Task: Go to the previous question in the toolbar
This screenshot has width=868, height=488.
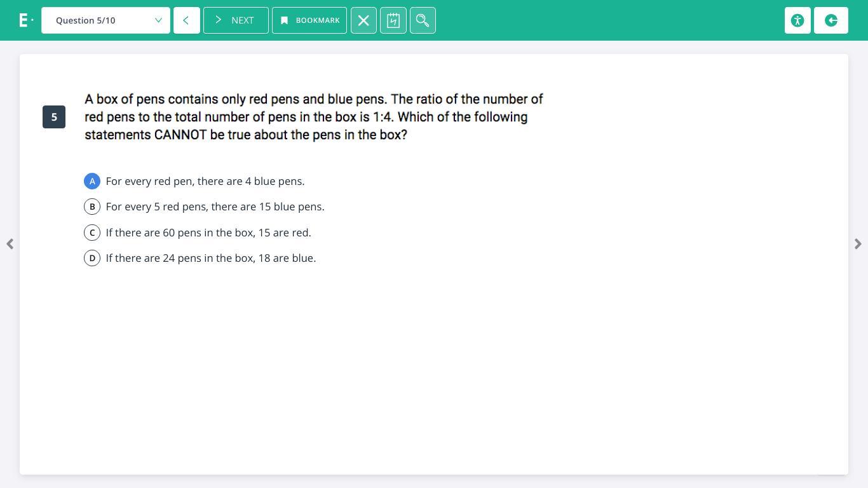Action: (x=187, y=20)
